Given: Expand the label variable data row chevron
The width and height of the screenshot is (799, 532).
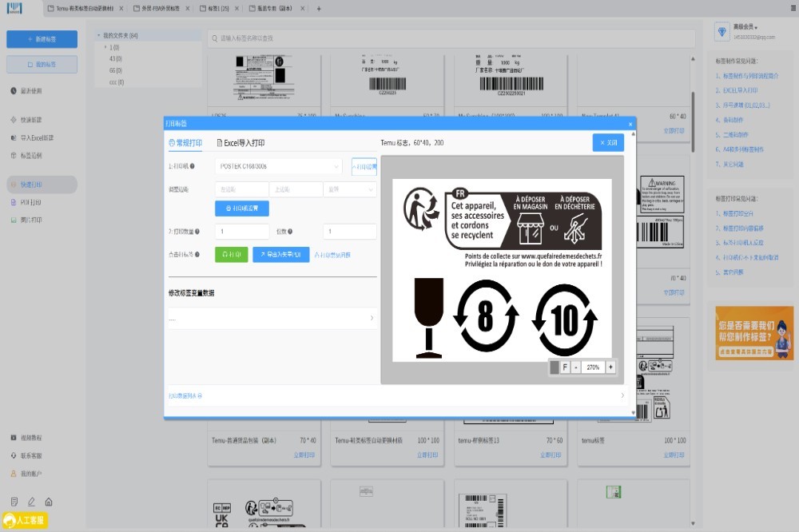Looking at the screenshot, I should 372,318.
